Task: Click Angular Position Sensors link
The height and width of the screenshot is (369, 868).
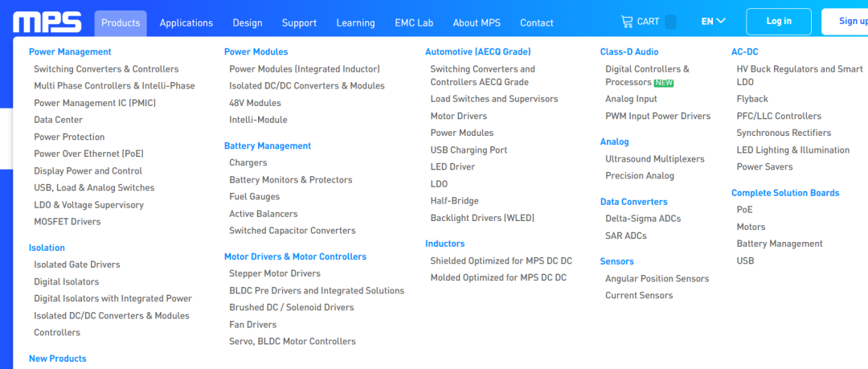Action: (657, 278)
